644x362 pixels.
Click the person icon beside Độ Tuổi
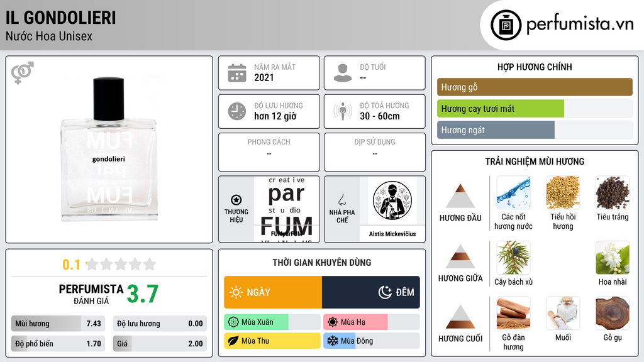pos(343,73)
